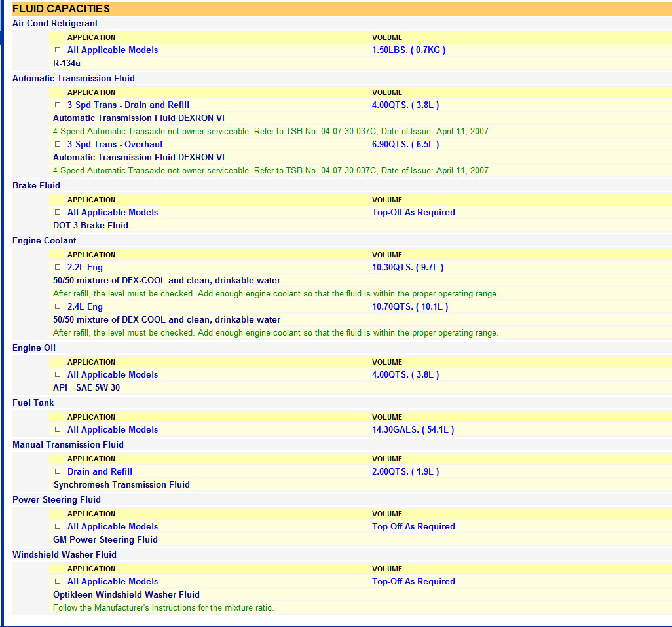The height and width of the screenshot is (627, 672).
Task: Toggle the checkbox next to 2.2L Eng
Action: click(x=58, y=268)
